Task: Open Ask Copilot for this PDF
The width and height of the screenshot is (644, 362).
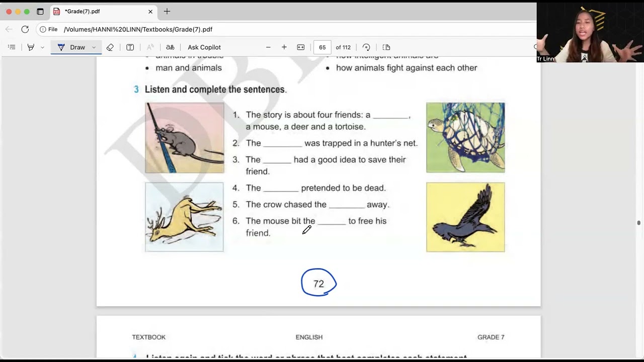Action: pos(204,47)
